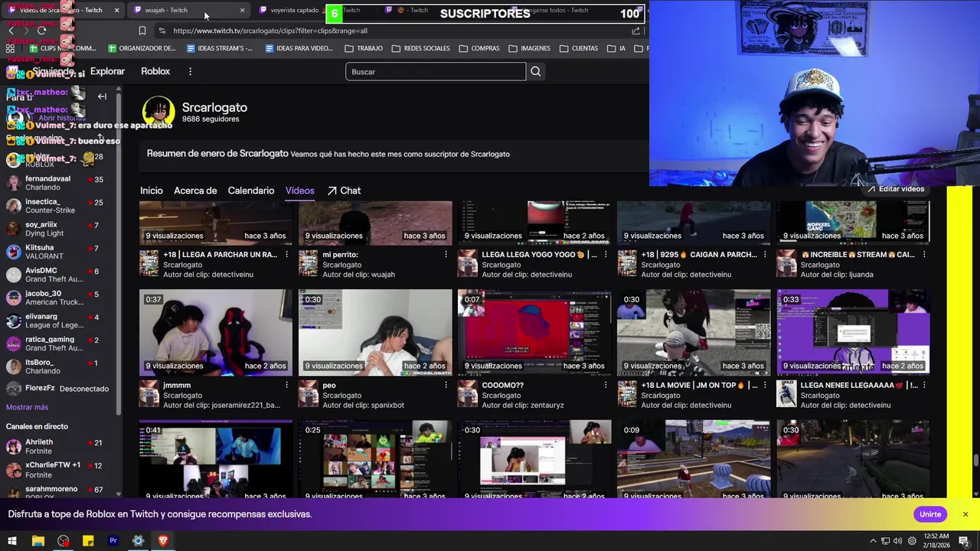Open options menu for 'COOOMO??' clip
The image size is (980, 551).
click(605, 385)
